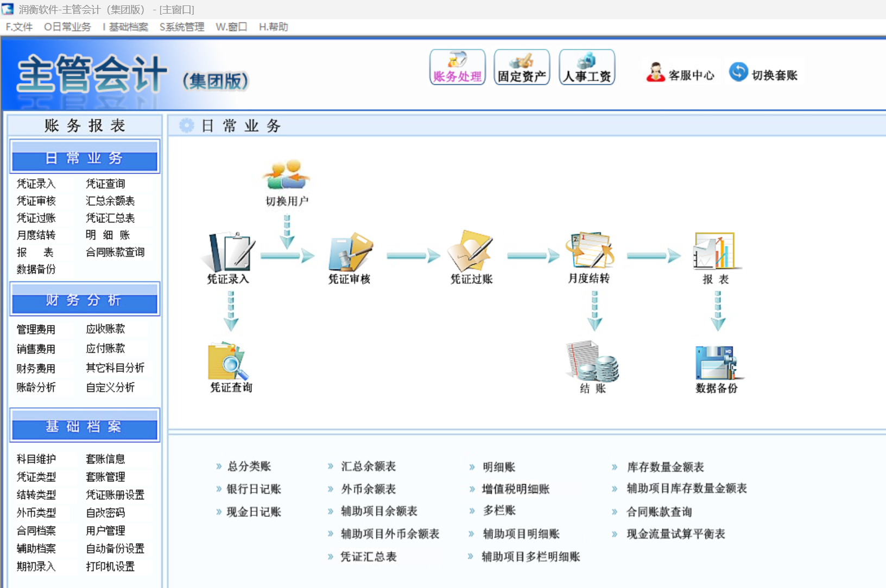Open the O日常业务 menu
The width and height of the screenshot is (886, 588).
[x=67, y=27]
